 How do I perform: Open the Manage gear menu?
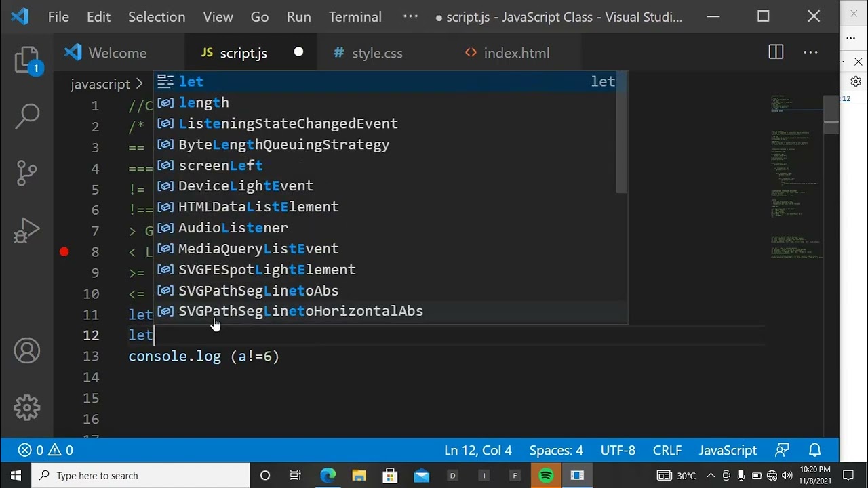[x=27, y=407]
